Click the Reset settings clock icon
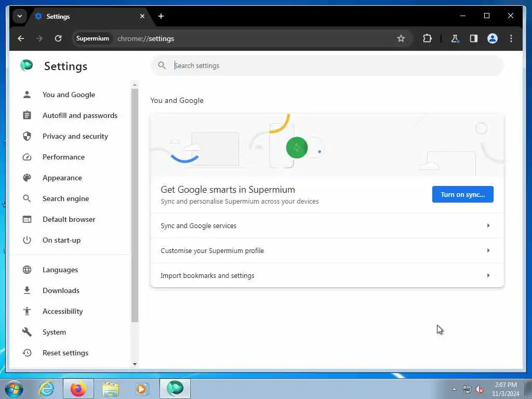The width and height of the screenshot is (532, 399). (x=27, y=353)
